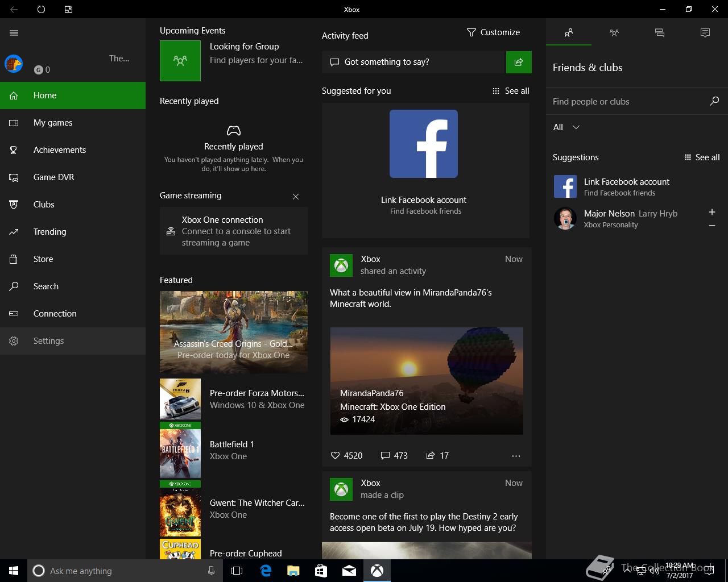Open Microsoft Store from taskbar
Viewport: 728px width, 582px height.
click(321, 571)
